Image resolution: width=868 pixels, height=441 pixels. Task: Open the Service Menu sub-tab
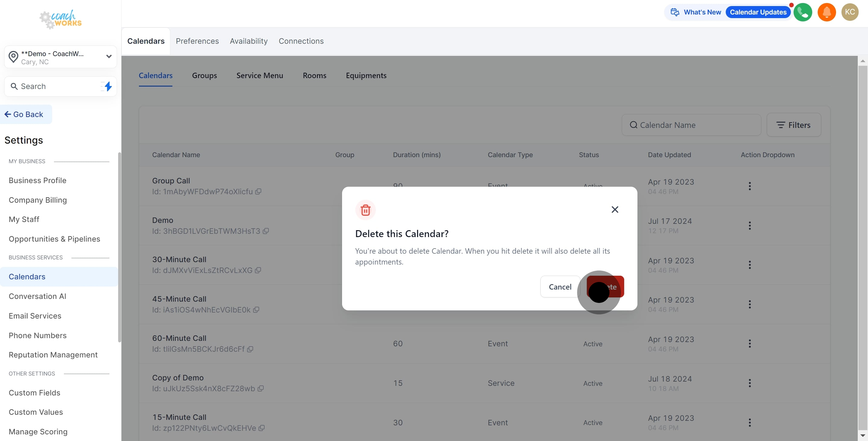(259, 75)
